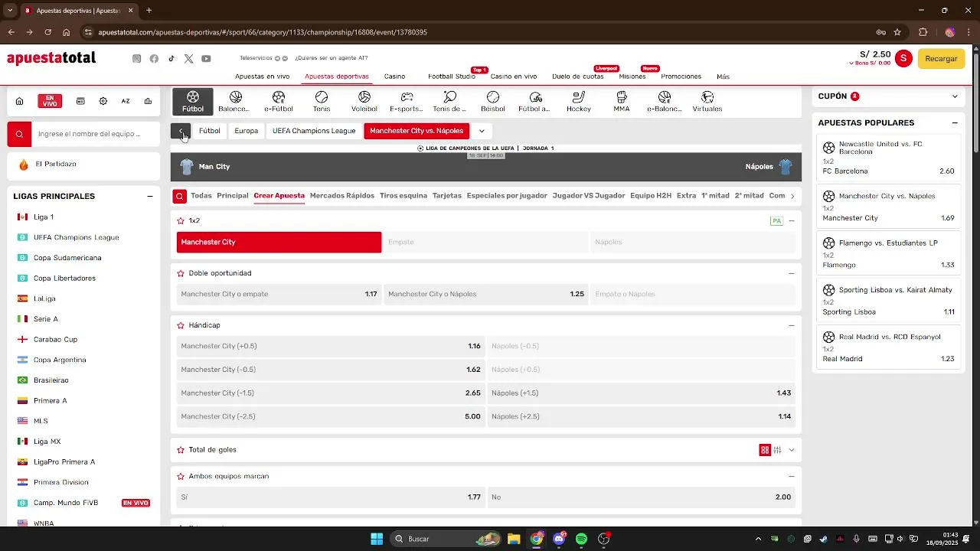Select the Voleibol sport icon
Screen dimensions: 980x551
pos(364,102)
